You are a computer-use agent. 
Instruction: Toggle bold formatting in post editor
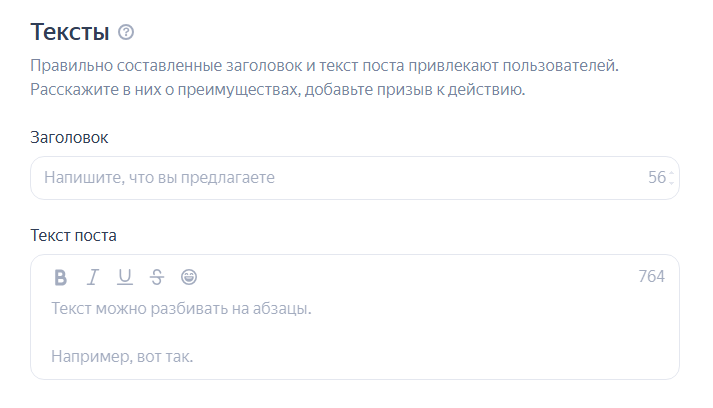coord(61,277)
